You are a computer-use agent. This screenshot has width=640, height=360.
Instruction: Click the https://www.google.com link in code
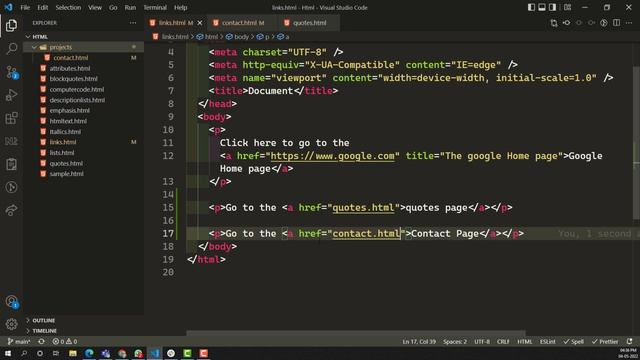332,156
